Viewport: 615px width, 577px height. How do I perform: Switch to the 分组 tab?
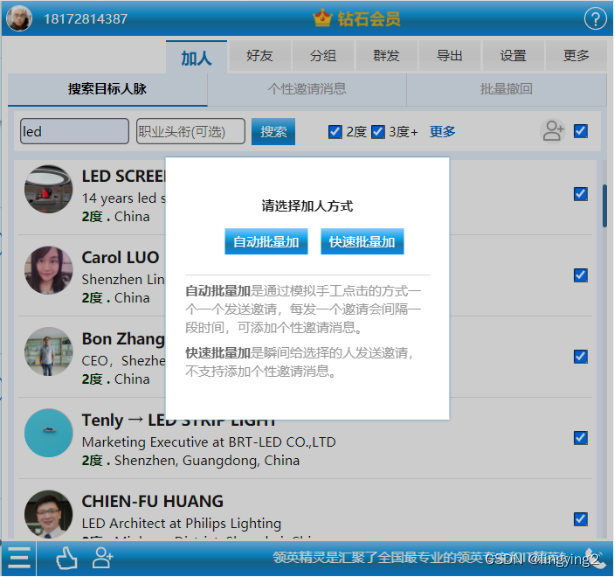pyautogui.click(x=323, y=56)
